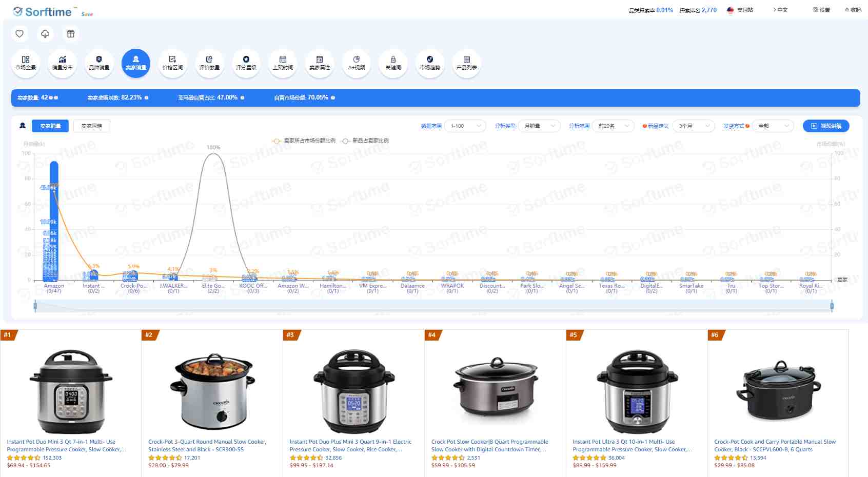Image resolution: width=868 pixels, height=477 pixels.
Task: Click the 视频讲解 video button
Action: (x=826, y=126)
